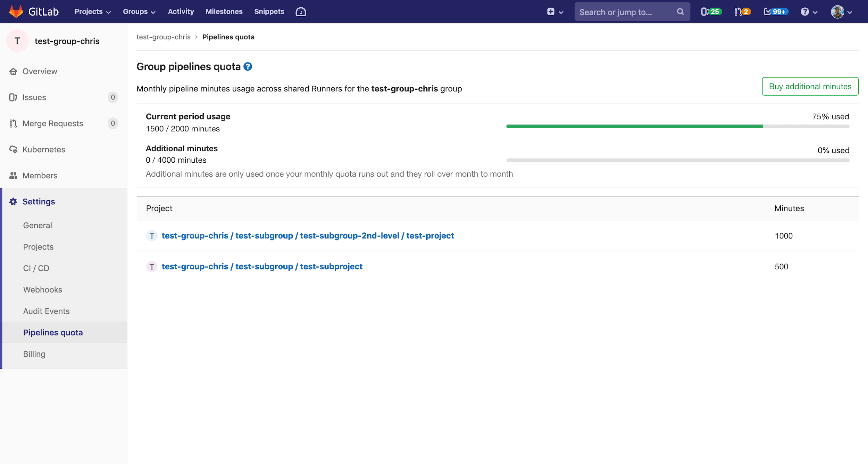The height and width of the screenshot is (464, 868).
Task: Click the help question mark beside Group pipelines quota
Action: click(248, 66)
